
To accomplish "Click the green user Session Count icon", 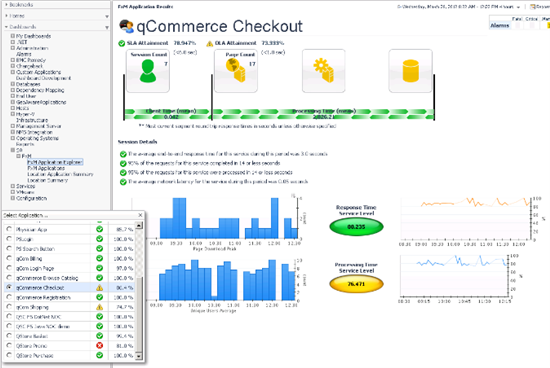I will 148,71.
